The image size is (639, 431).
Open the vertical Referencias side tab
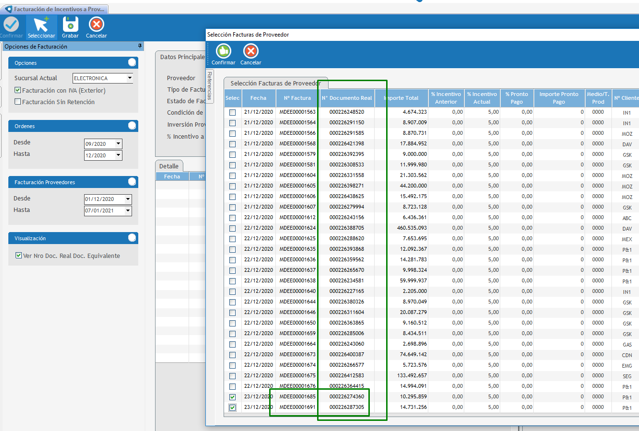pyautogui.click(x=210, y=85)
